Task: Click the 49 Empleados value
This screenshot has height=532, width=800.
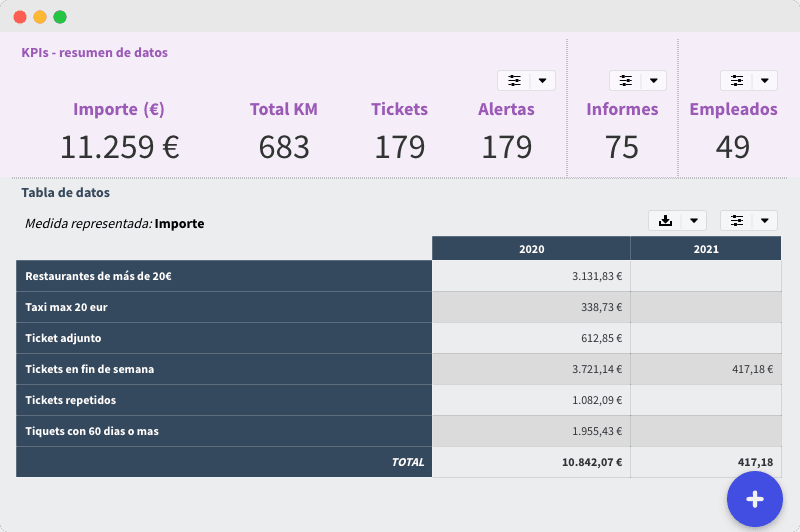Action: click(733, 147)
